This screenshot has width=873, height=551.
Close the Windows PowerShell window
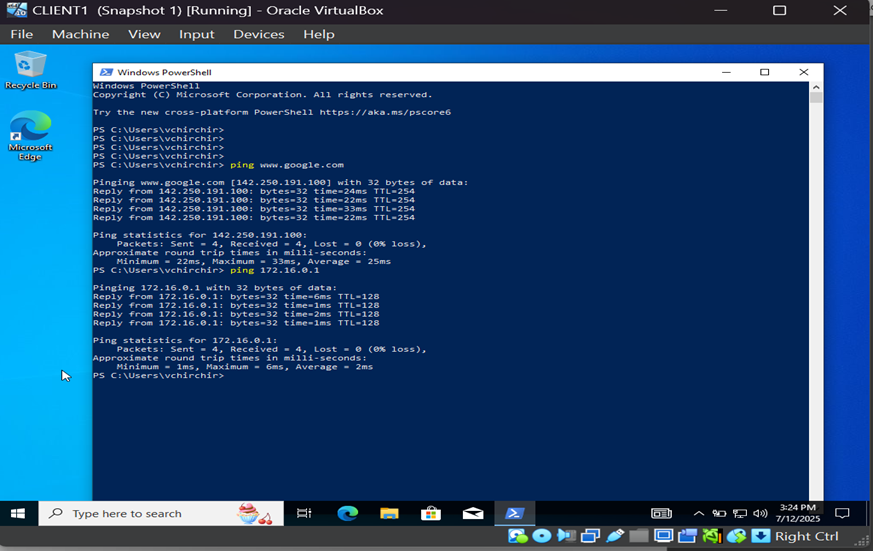[803, 72]
